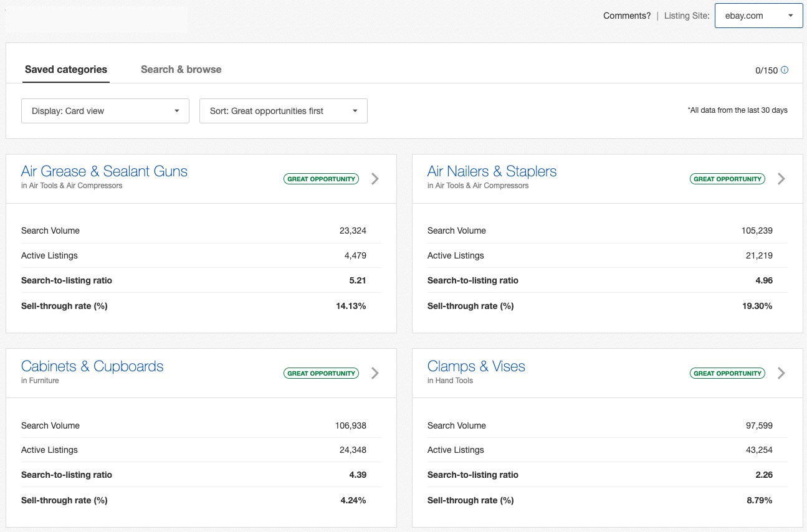Open Air Grease & Sealant Guns card chevron
This screenshot has height=532, width=807.
[x=375, y=179]
